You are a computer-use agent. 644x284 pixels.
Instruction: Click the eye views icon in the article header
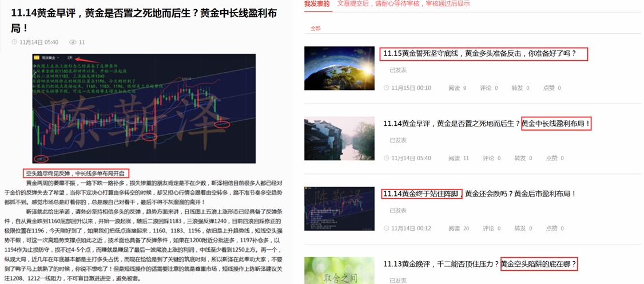pos(74,42)
